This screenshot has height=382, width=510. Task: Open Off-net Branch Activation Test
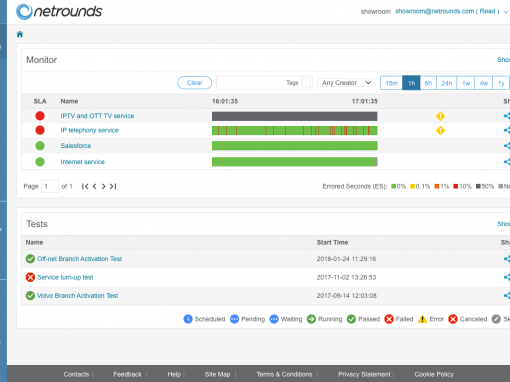tap(80, 259)
